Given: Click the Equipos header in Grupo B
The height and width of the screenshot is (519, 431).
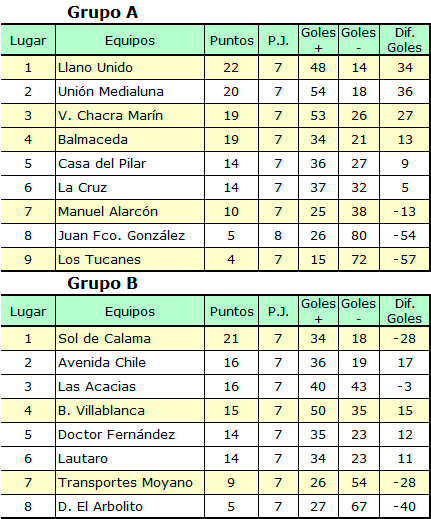Looking at the screenshot, I should pyautogui.click(x=130, y=311).
